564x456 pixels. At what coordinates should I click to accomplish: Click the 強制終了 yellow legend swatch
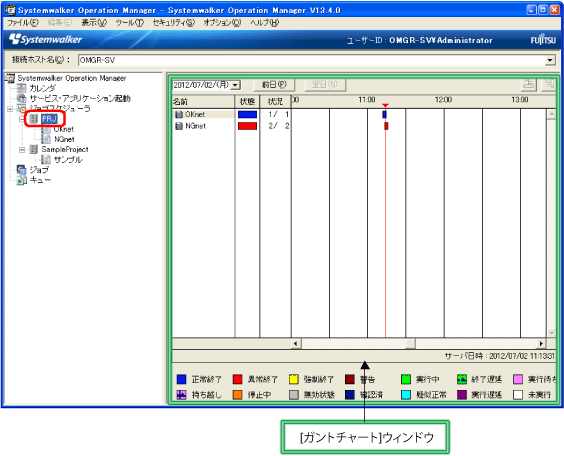click(x=294, y=379)
